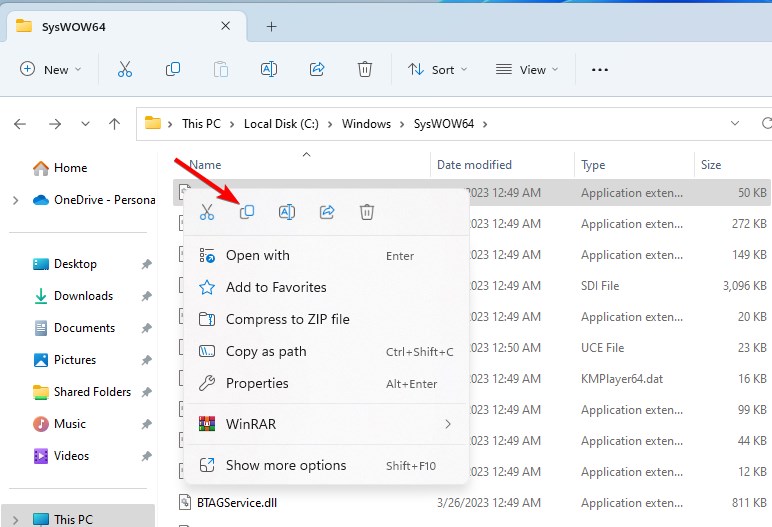Click the chevron after SysWOW64 in breadcrumb
The width and height of the screenshot is (772, 527).
point(485,124)
